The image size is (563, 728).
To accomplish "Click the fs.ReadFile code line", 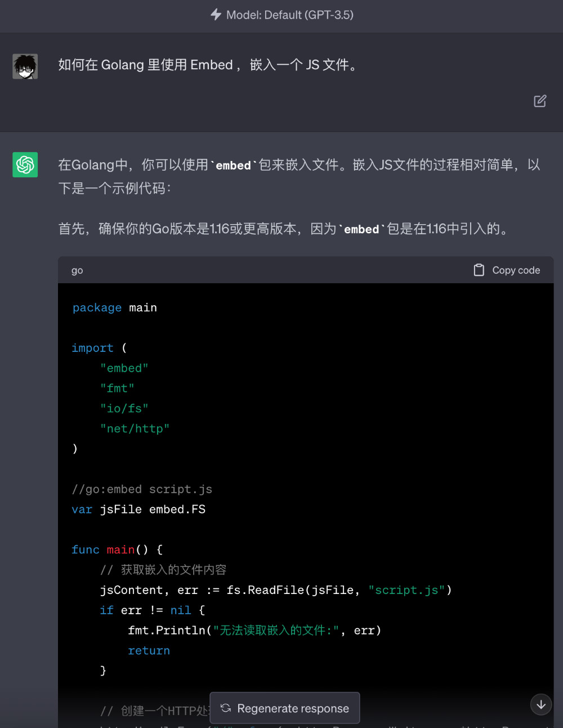I will (276, 590).
